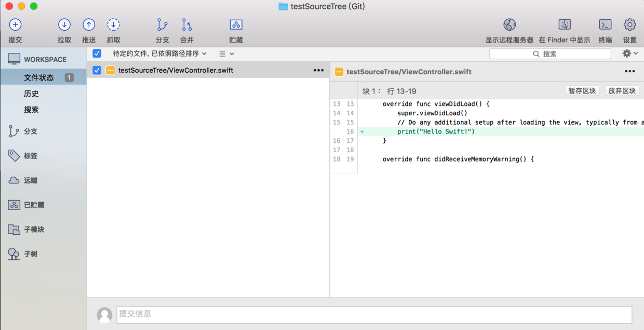
Task: Select the testSourceTree/ViewController.swift file row
Action: [208, 70]
